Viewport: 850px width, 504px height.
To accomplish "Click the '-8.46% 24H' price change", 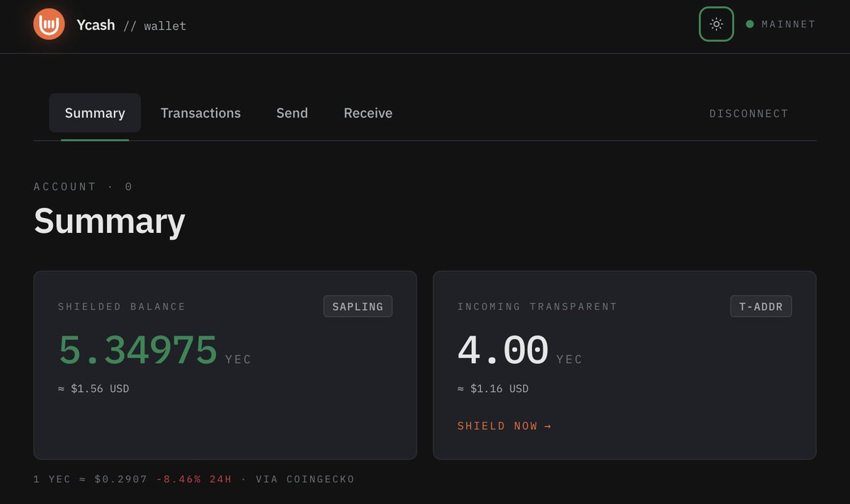I will pyautogui.click(x=194, y=479).
